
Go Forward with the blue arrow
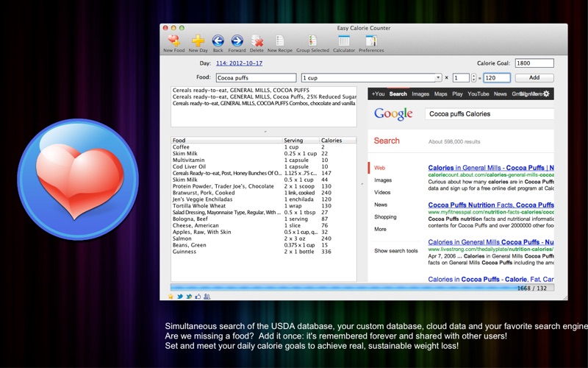(x=237, y=41)
